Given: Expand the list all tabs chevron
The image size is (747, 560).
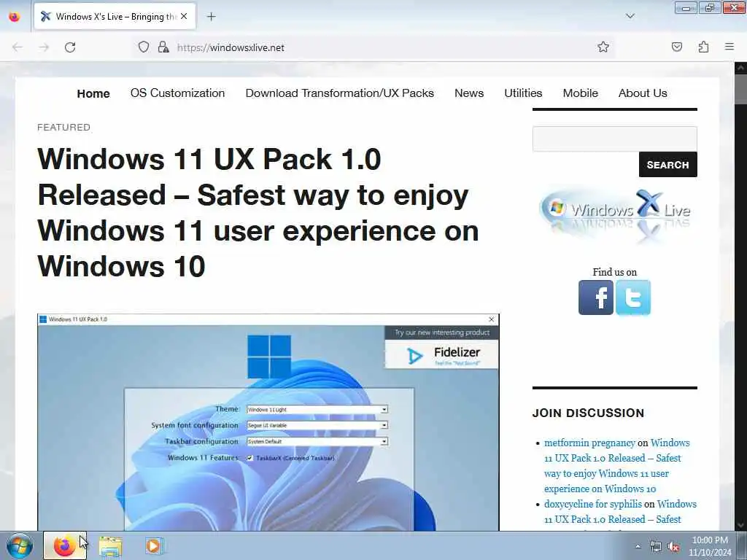Looking at the screenshot, I should pos(630,16).
